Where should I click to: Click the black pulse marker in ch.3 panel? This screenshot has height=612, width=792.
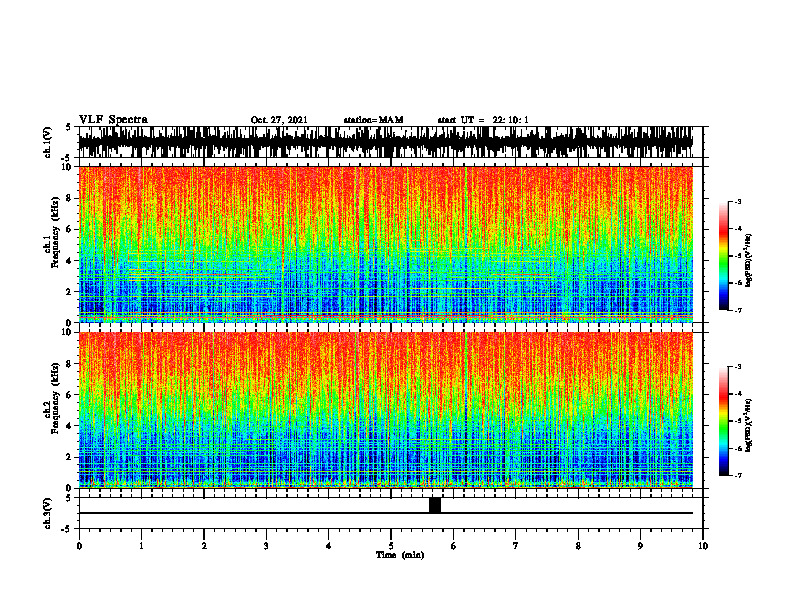(x=435, y=505)
